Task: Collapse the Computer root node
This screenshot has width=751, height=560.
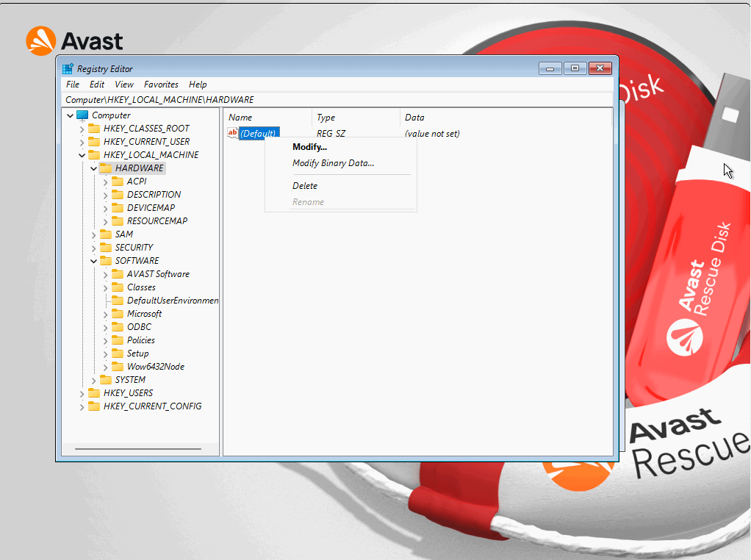Action: click(x=71, y=115)
